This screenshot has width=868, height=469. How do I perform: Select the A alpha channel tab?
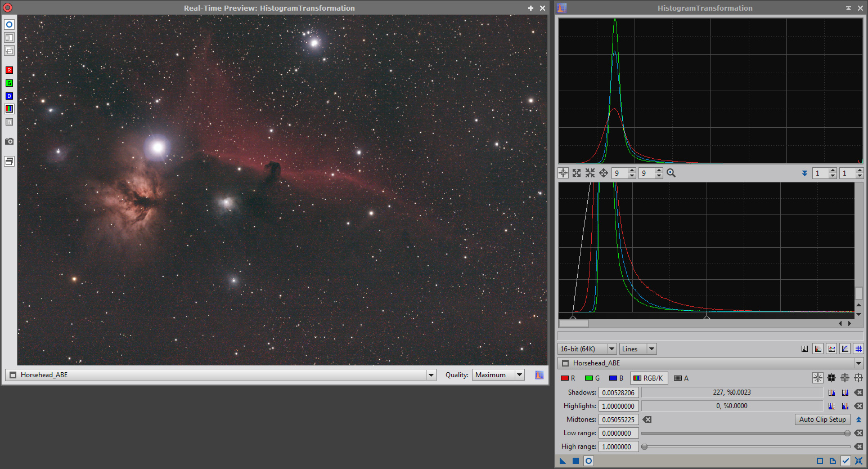tap(681, 378)
